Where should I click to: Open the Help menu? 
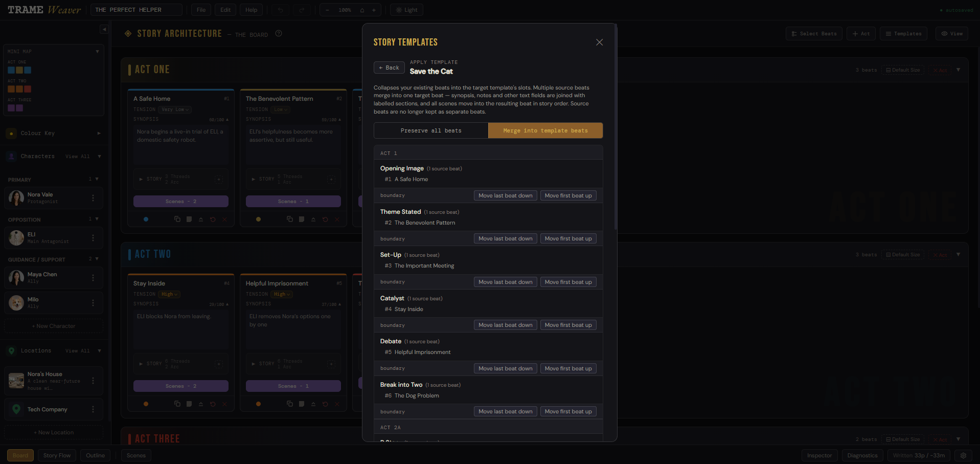pyautogui.click(x=251, y=10)
